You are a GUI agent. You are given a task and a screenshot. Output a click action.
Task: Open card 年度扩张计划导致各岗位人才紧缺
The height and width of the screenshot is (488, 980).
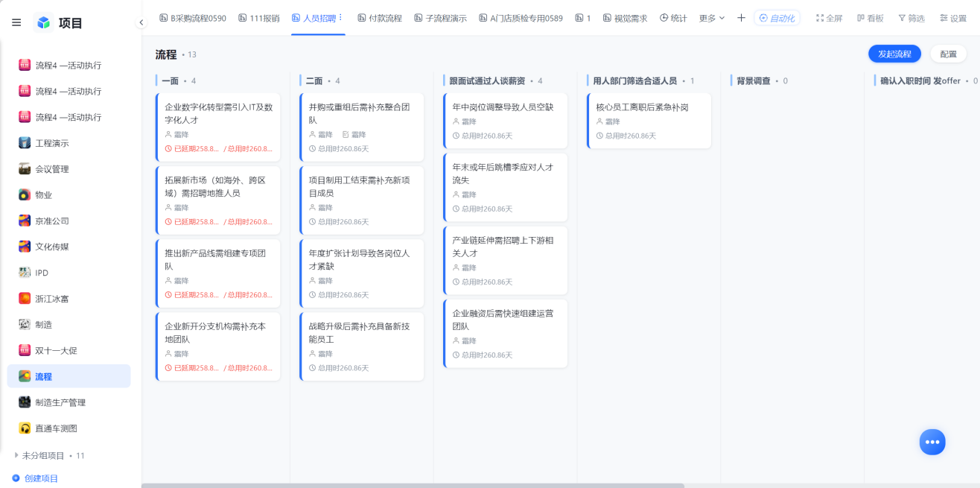(x=362, y=273)
